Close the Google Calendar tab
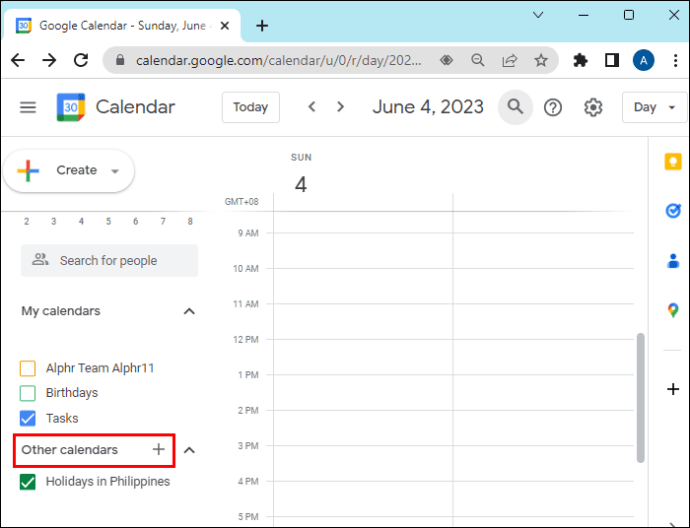 click(x=224, y=26)
